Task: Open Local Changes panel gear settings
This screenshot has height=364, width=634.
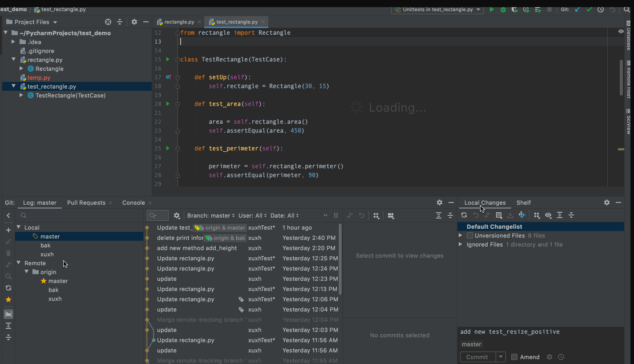Action: point(607,202)
